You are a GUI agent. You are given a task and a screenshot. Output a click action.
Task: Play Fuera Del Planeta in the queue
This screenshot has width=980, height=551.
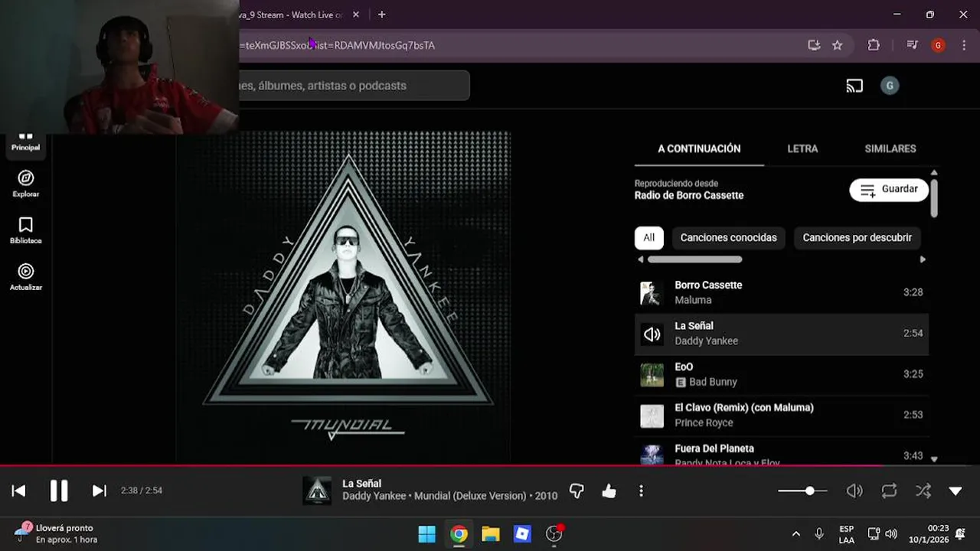click(781, 452)
